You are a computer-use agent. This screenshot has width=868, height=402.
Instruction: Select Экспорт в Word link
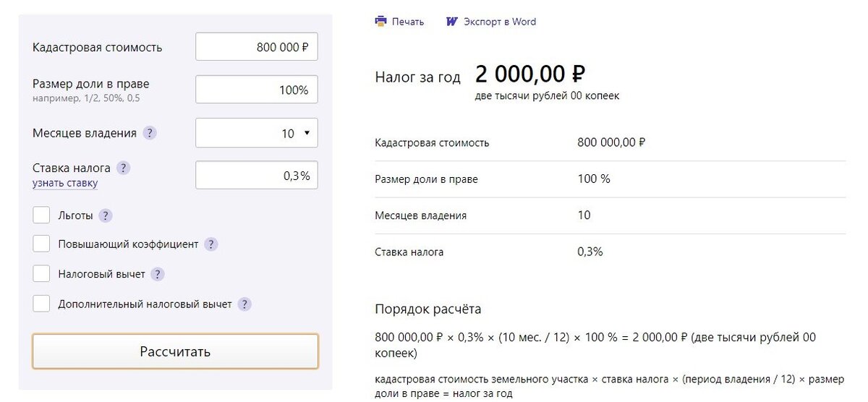click(500, 22)
